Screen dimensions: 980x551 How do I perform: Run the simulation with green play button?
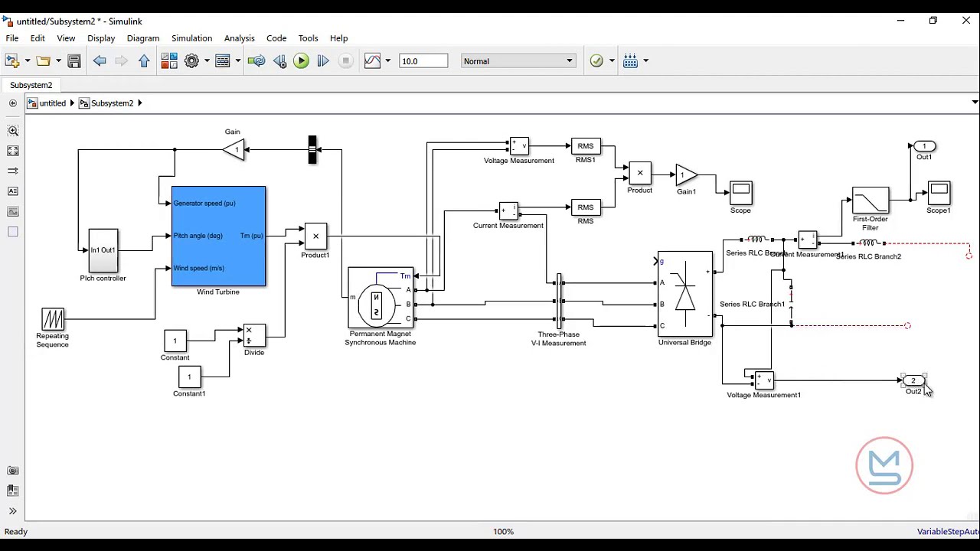point(301,61)
